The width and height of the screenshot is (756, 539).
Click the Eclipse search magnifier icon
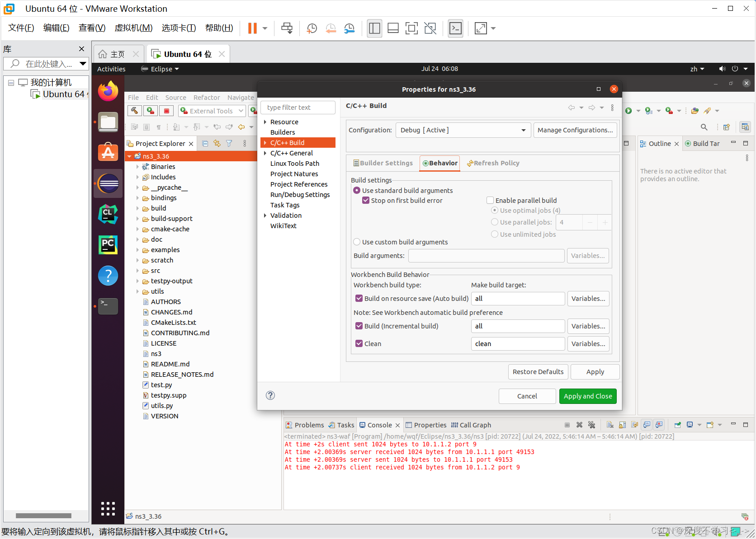coord(704,127)
